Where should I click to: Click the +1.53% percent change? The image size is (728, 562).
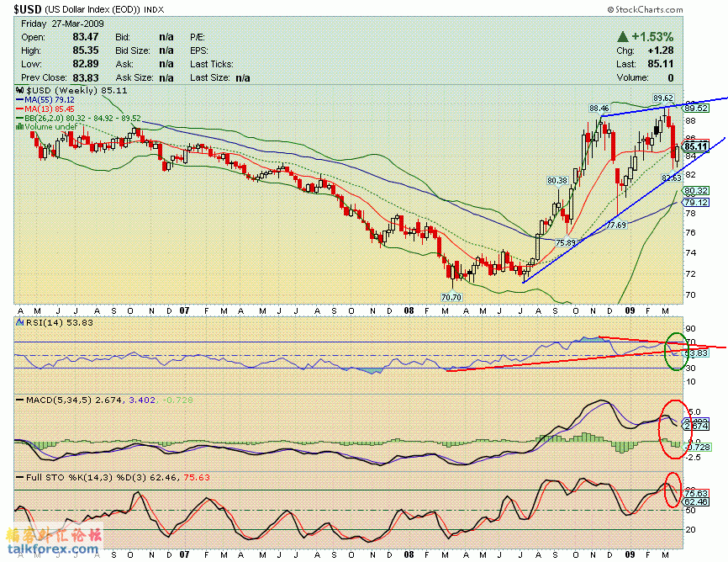652,37
